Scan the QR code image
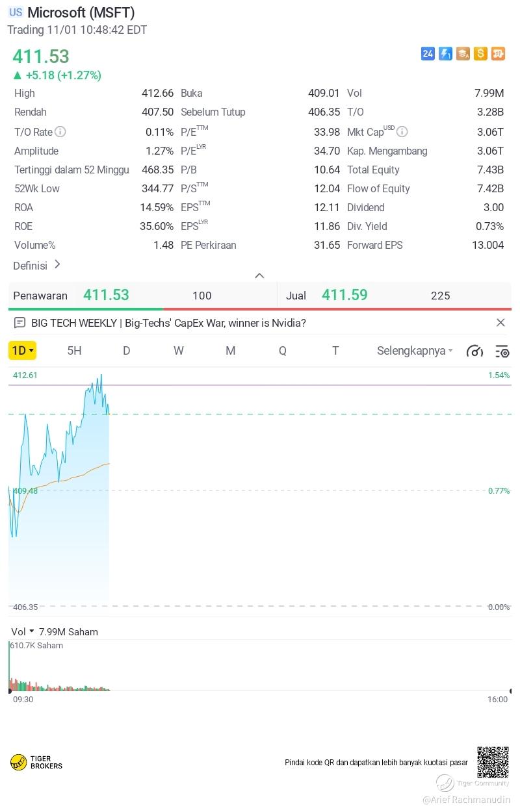 click(x=493, y=762)
